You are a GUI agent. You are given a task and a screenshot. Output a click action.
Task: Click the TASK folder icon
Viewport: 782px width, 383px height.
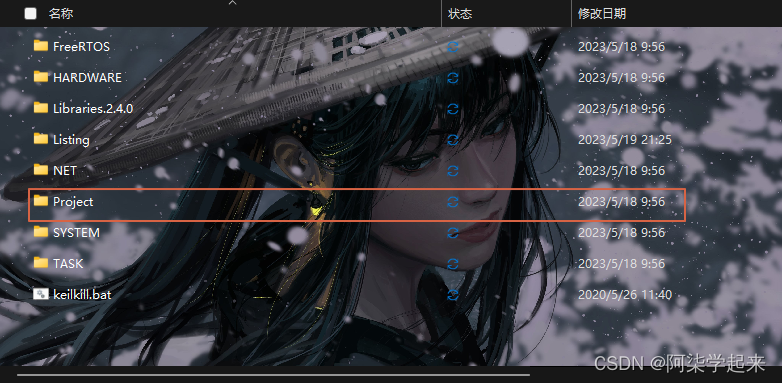tap(41, 263)
